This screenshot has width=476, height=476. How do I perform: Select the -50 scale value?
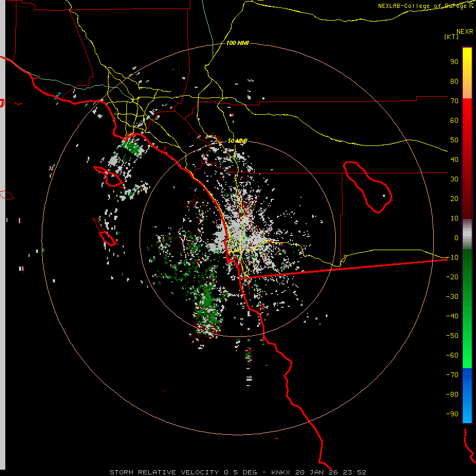click(452, 336)
